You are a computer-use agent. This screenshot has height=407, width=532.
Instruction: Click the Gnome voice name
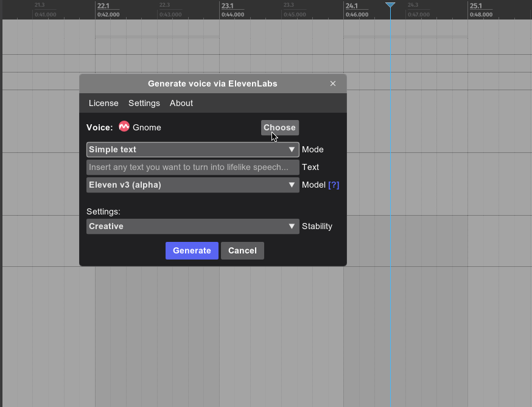147,127
